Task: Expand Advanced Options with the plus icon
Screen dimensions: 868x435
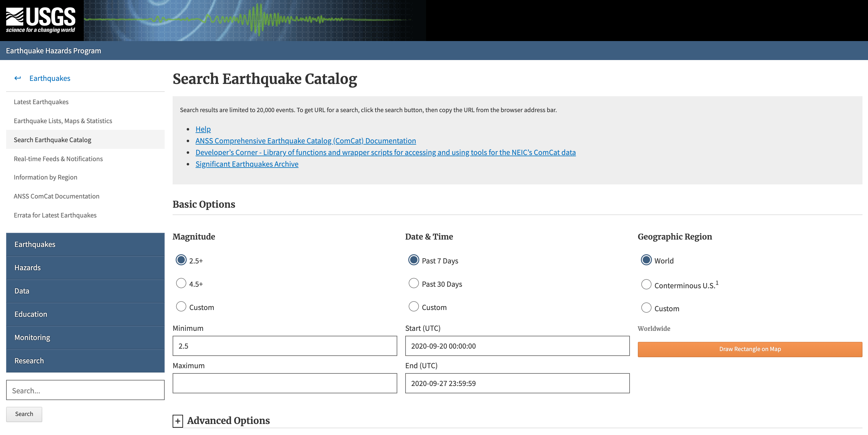Action: click(178, 421)
